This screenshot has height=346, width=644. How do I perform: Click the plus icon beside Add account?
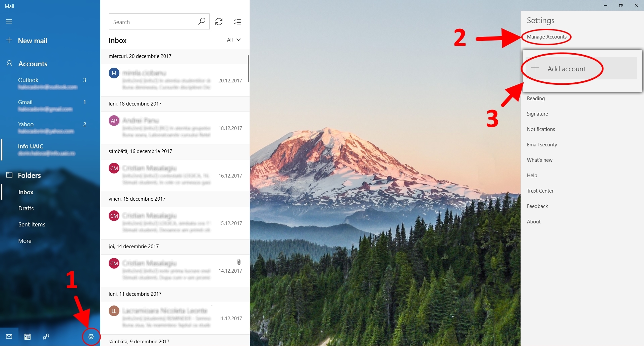click(x=535, y=68)
